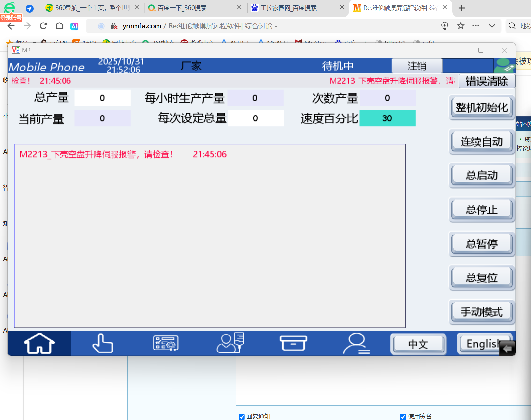Screen dimensions: 531x420
Task: Open the manual operation hand icon
Action: (x=103, y=344)
